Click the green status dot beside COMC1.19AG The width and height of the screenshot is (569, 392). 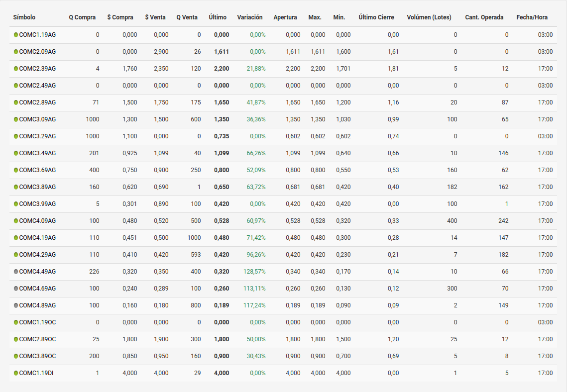tap(16, 35)
